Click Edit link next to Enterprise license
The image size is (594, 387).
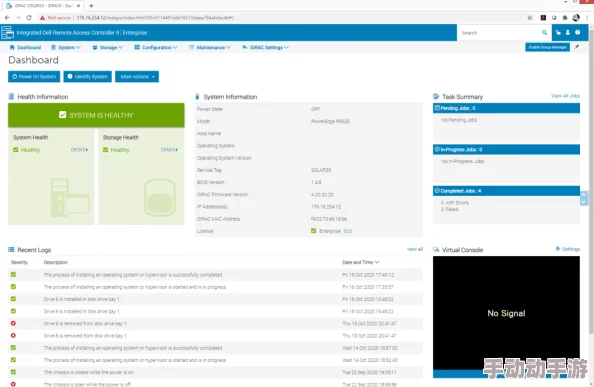point(348,231)
